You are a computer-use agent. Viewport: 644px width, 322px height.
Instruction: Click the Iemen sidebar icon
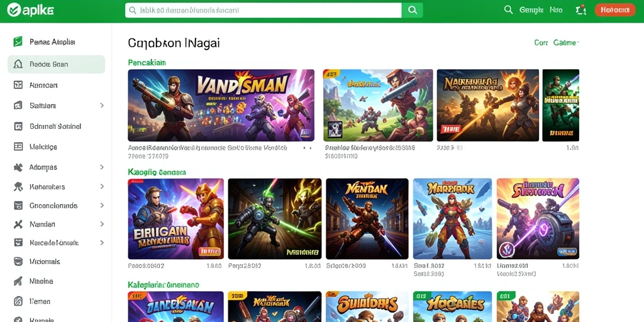18,301
